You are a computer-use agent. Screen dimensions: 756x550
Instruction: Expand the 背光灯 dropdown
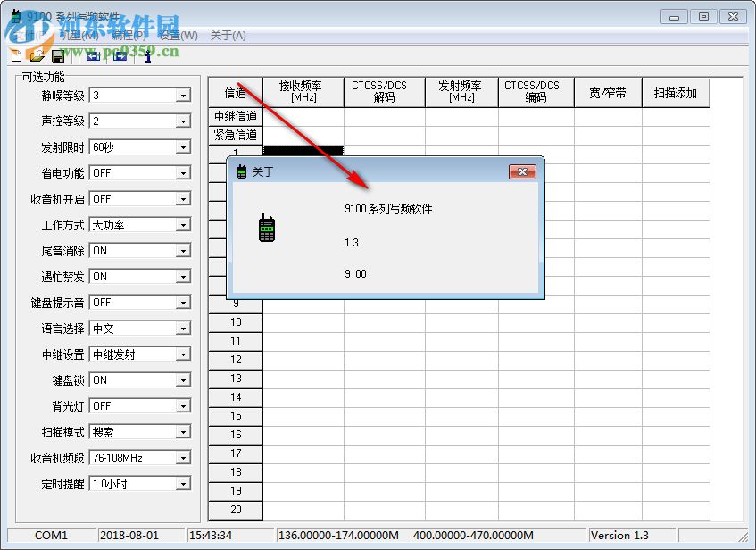[x=183, y=406]
